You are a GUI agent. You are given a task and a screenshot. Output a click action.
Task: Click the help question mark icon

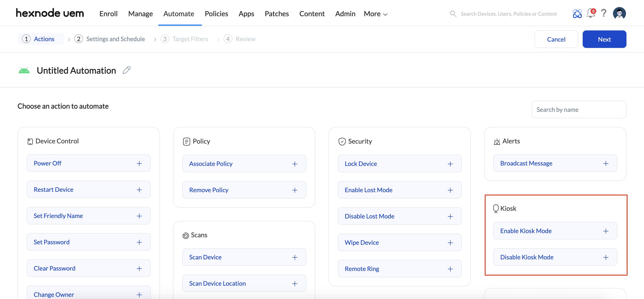(x=603, y=13)
